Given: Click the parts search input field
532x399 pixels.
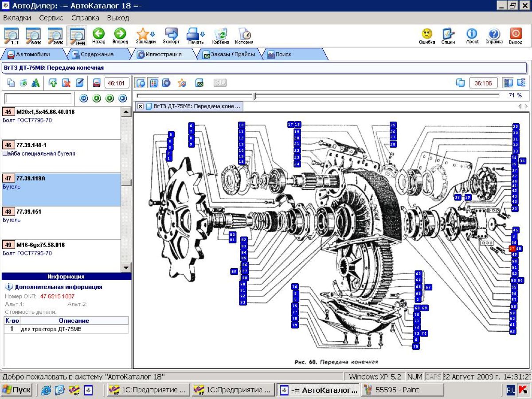Looking at the screenshot, I should [x=38, y=98].
